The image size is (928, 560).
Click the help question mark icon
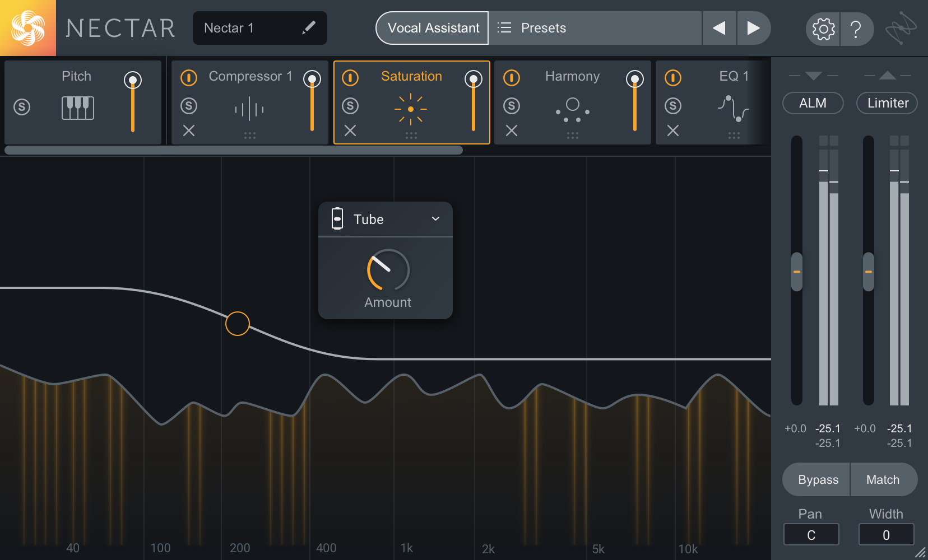pyautogui.click(x=855, y=29)
